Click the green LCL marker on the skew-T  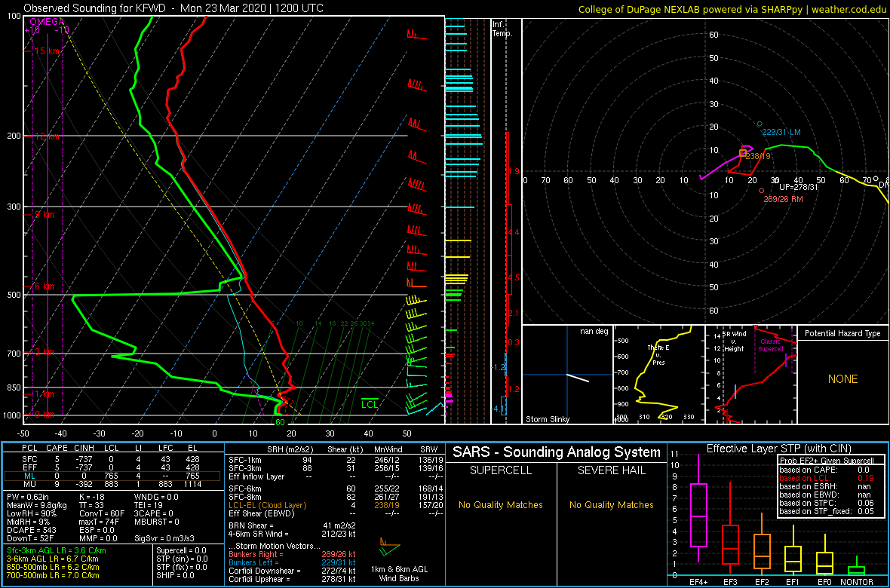click(370, 403)
